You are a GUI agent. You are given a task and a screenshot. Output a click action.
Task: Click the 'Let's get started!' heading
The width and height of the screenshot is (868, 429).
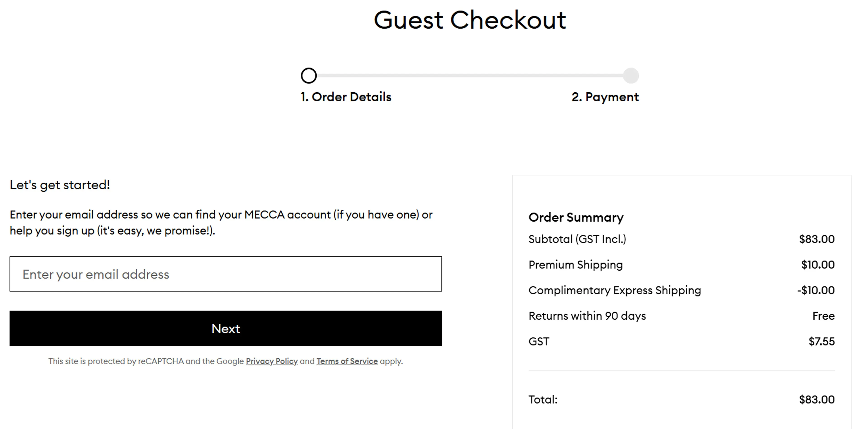point(60,184)
